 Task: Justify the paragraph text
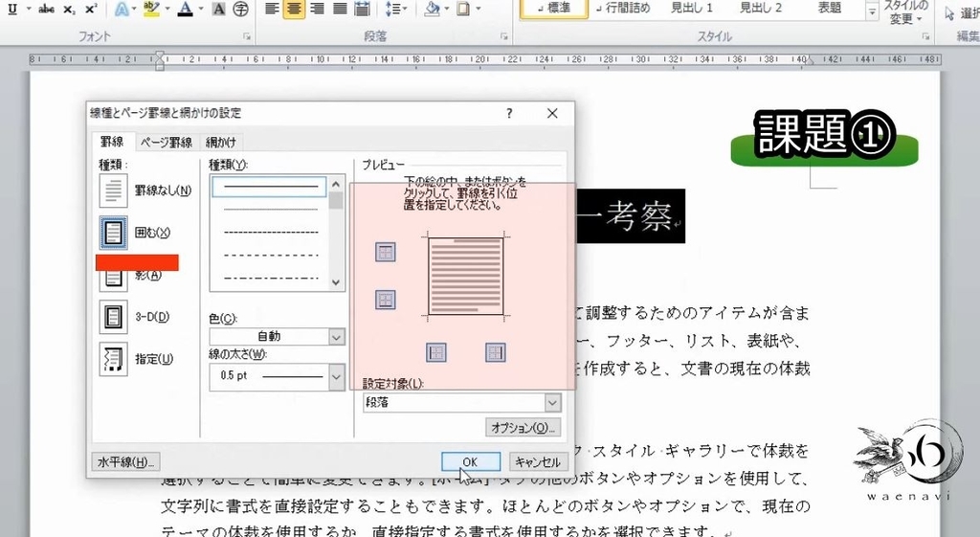[340, 9]
